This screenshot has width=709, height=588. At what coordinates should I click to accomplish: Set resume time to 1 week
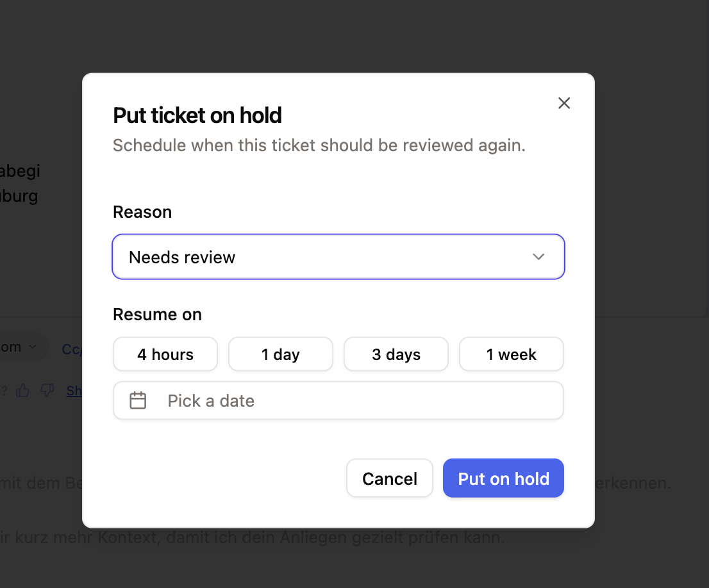[512, 354]
